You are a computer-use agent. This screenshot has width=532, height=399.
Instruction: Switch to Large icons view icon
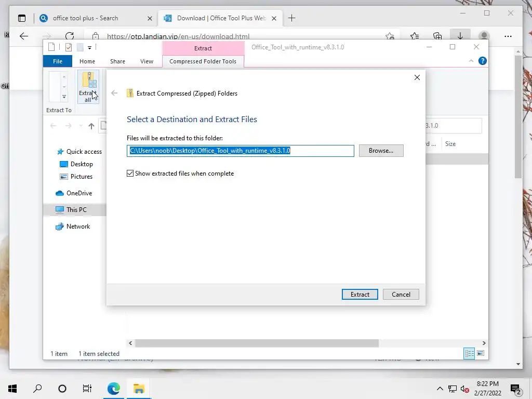pos(481,353)
